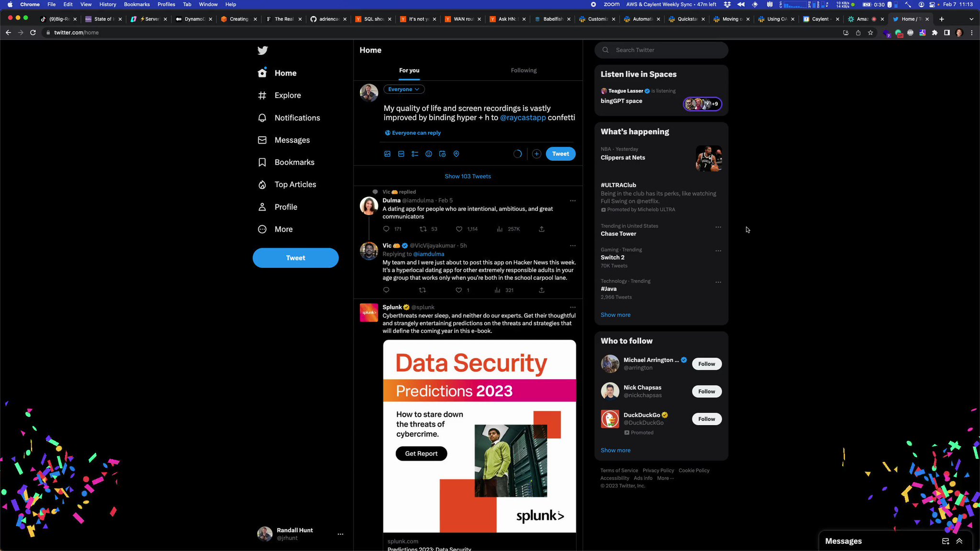Click the Chrome address bar

440,33
